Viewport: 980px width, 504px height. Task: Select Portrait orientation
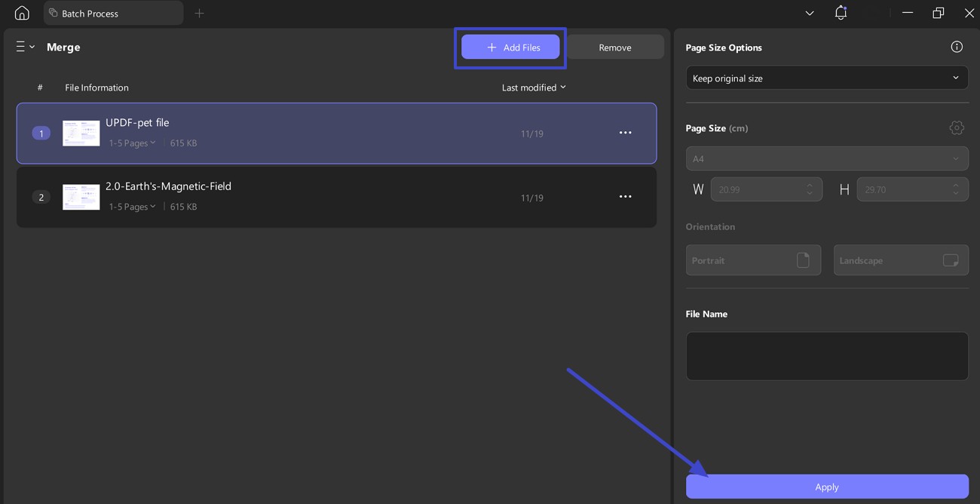(x=753, y=260)
